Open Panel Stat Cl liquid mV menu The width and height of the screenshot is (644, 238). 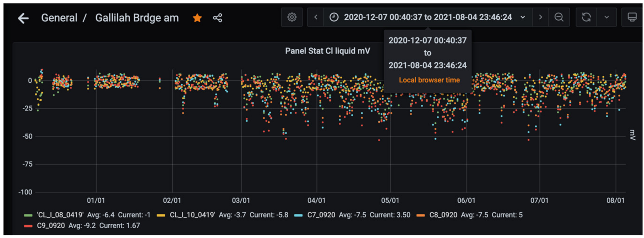pyautogui.click(x=327, y=51)
